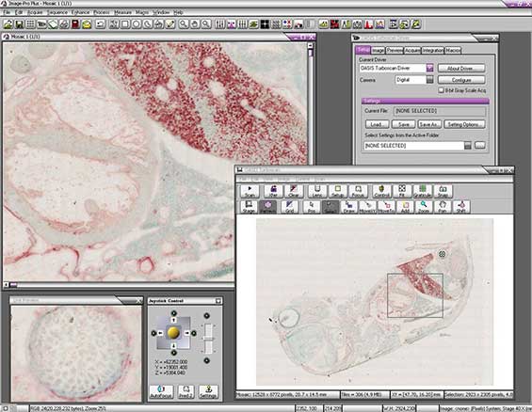Start scanning with the Scan button

tap(250, 192)
